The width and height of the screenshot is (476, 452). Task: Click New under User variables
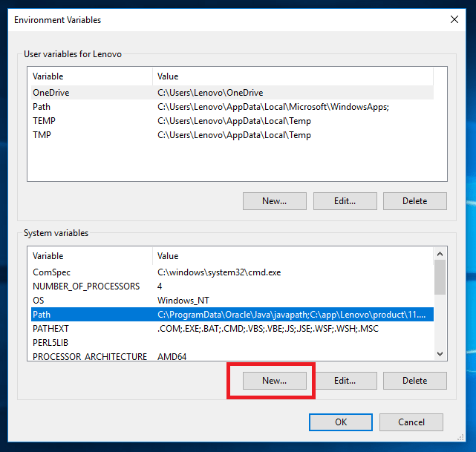(x=274, y=201)
